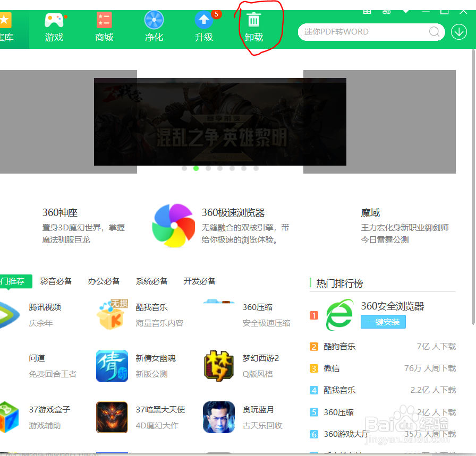Click the 贪玩蓝月 portrait icon

[x=219, y=417]
